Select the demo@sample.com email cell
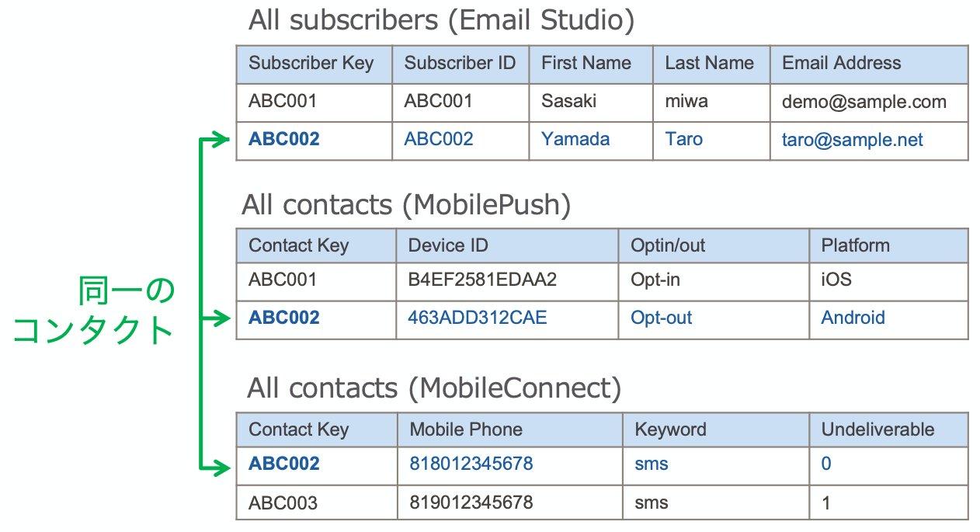The width and height of the screenshot is (980, 532). 864,102
